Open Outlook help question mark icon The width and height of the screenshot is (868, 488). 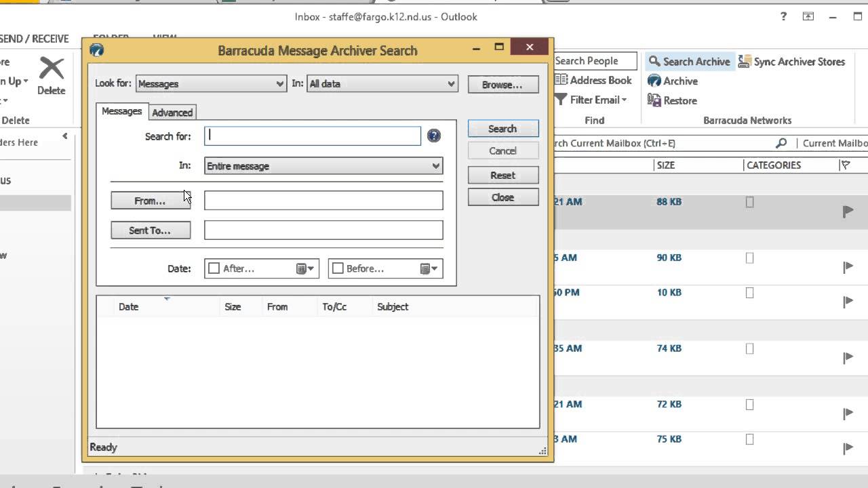pos(783,16)
